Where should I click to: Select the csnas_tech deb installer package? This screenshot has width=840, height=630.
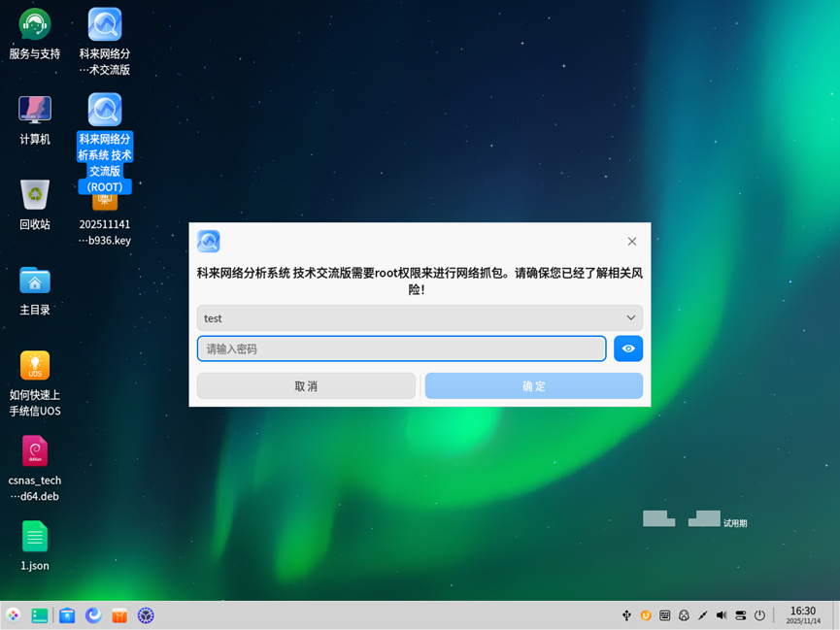[34, 452]
